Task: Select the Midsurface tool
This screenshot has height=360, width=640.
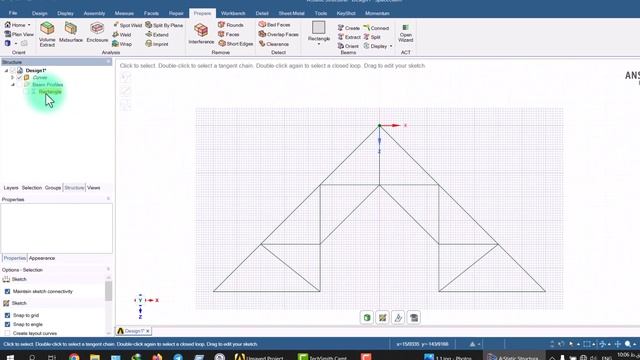Action: [71, 32]
